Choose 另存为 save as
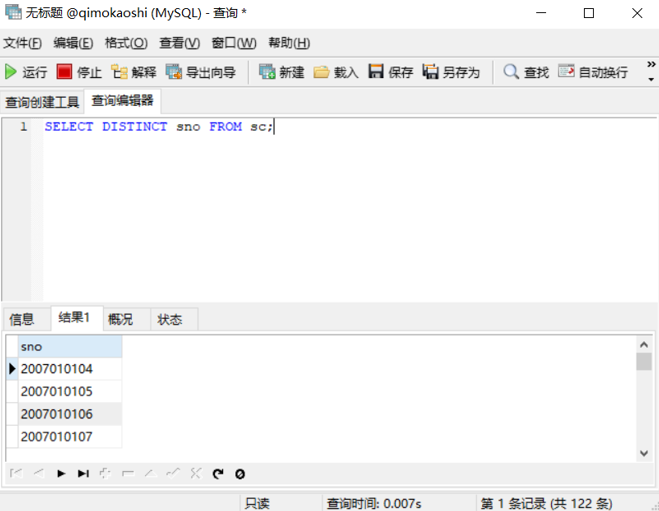659x511 pixels. pyautogui.click(x=451, y=72)
